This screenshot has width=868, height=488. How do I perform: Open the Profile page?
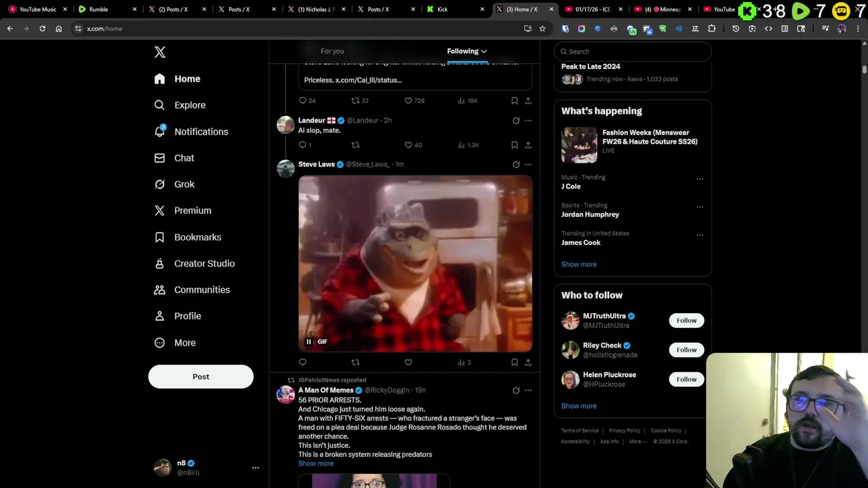tap(178, 316)
